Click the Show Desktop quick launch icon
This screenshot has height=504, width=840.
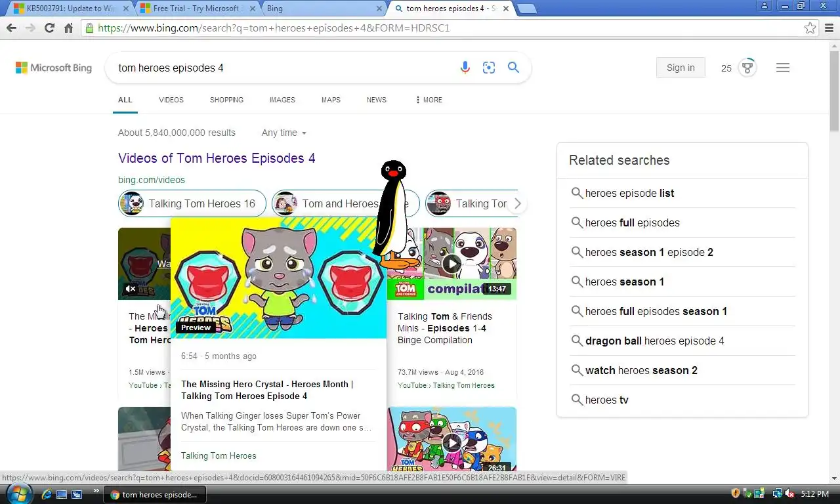[x=62, y=494]
